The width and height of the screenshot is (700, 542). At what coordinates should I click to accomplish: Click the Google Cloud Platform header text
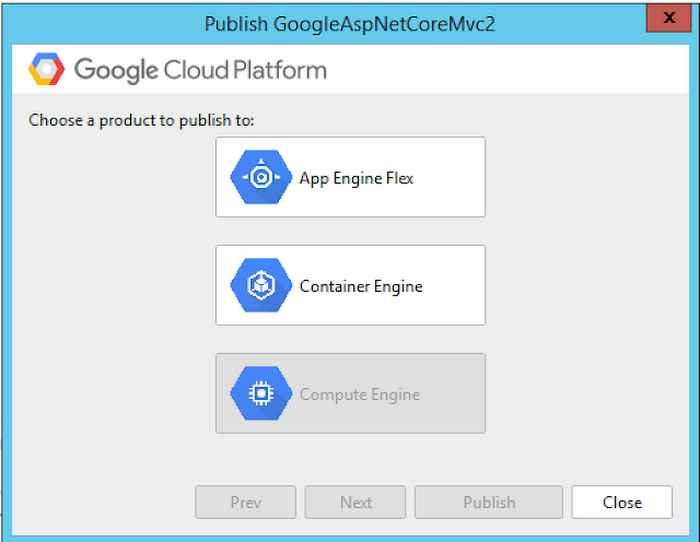tap(200, 70)
